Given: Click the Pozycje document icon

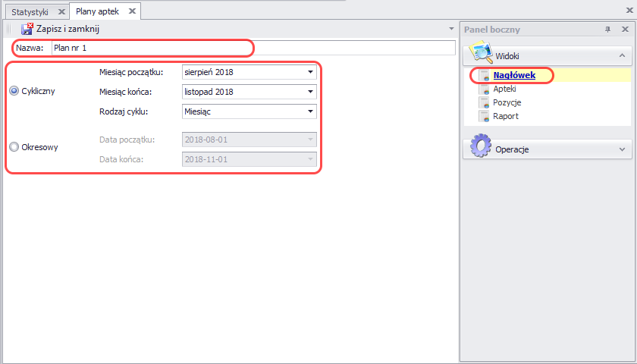Looking at the screenshot, I should (483, 102).
